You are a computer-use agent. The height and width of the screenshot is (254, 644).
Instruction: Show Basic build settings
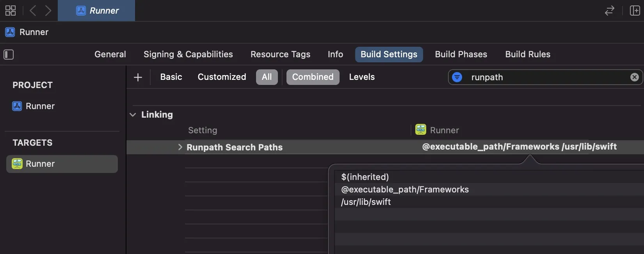coord(171,77)
